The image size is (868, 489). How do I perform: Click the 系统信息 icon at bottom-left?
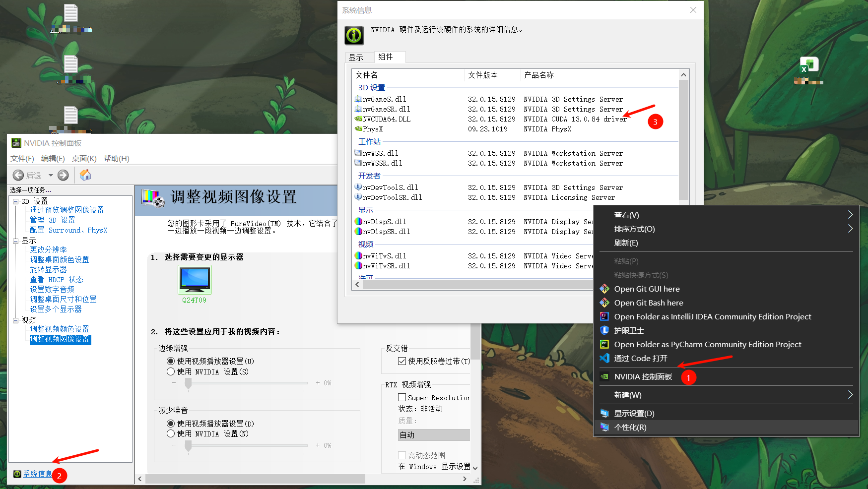tap(17, 474)
